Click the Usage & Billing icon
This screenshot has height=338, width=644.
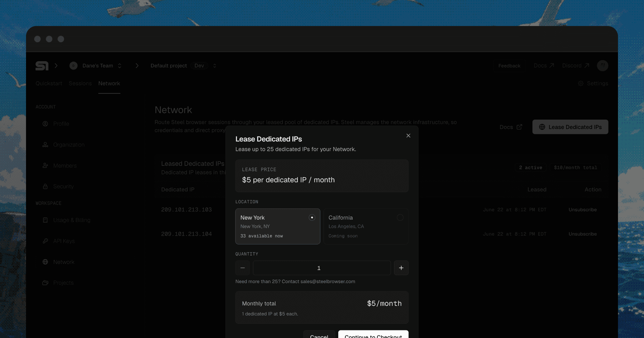pos(45,220)
